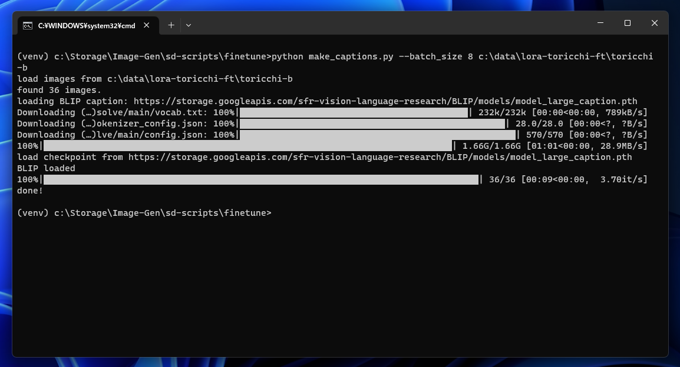Click the 'loading BLIP caption' URL line
Viewport: 680px width, 367px height.
pyautogui.click(x=327, y=101)
